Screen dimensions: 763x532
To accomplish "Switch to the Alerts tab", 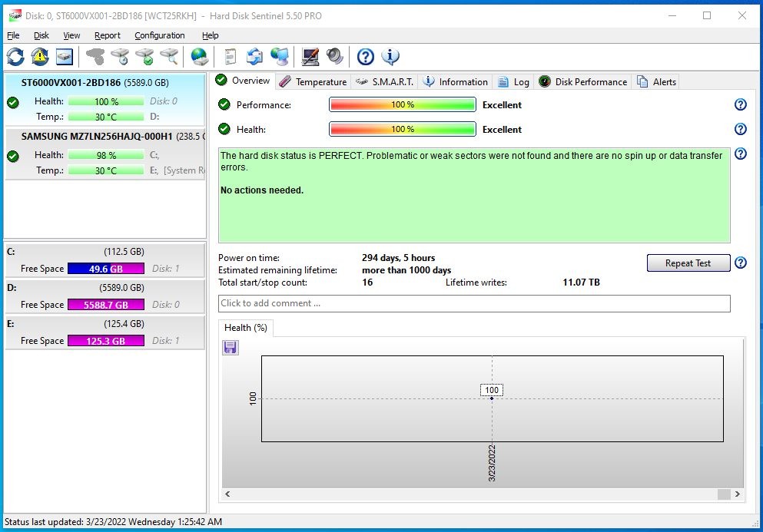I will [656, 81].
